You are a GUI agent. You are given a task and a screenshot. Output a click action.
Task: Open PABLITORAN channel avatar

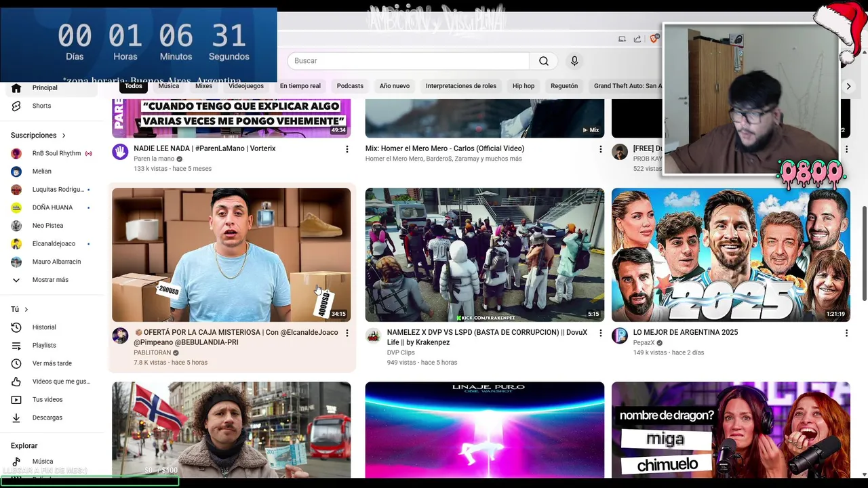click(120, 335)
